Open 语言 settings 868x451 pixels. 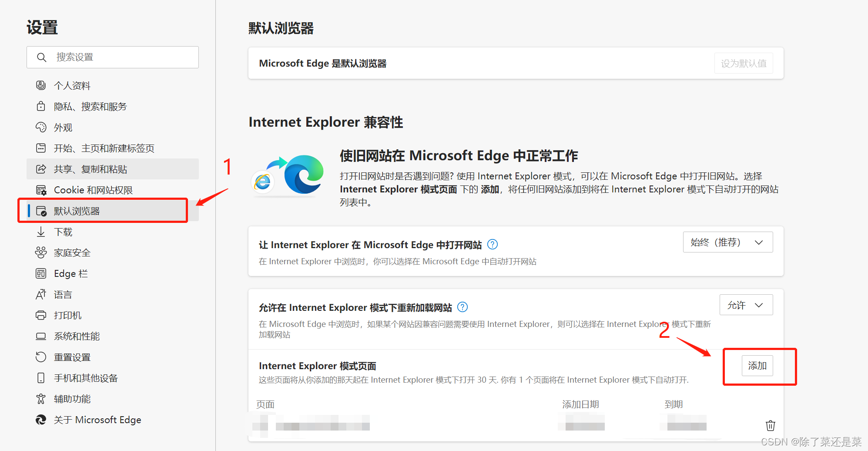coord(113,294)
